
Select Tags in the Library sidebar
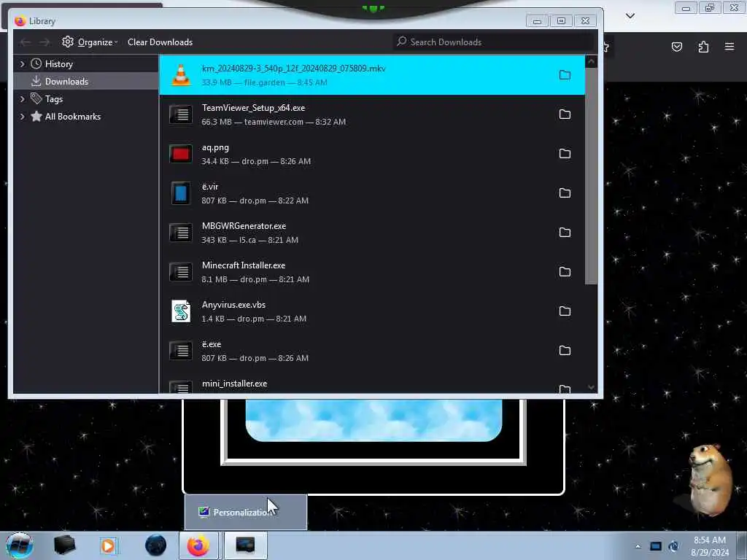(54, 99)
